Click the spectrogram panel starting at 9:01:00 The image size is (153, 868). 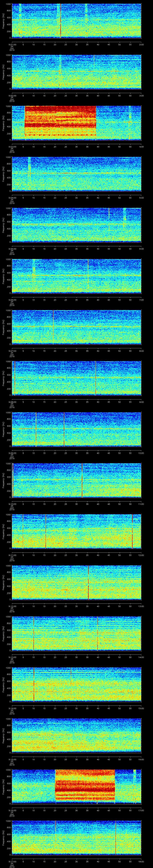click(x=76, y=21)
